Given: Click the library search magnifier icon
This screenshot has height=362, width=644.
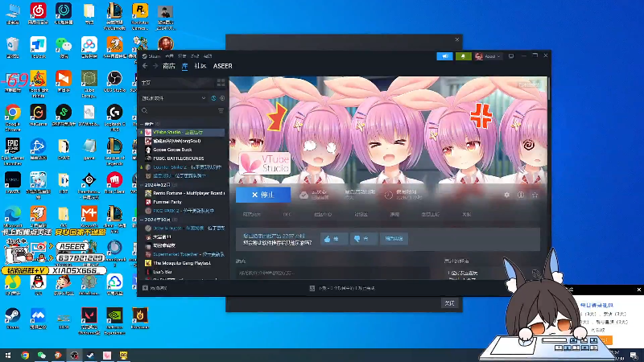Looking at the screenshot, I should click(x=145, y=111).
